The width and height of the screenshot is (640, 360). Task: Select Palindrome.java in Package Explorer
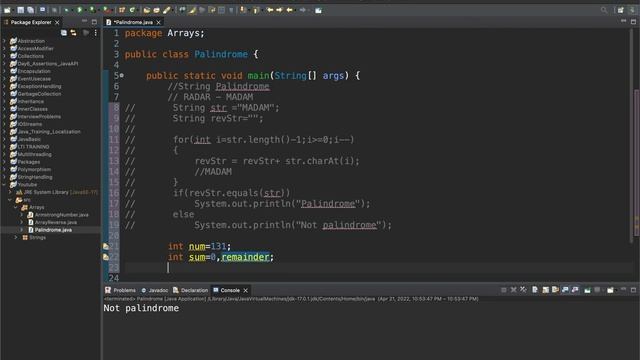pos(53,230)
